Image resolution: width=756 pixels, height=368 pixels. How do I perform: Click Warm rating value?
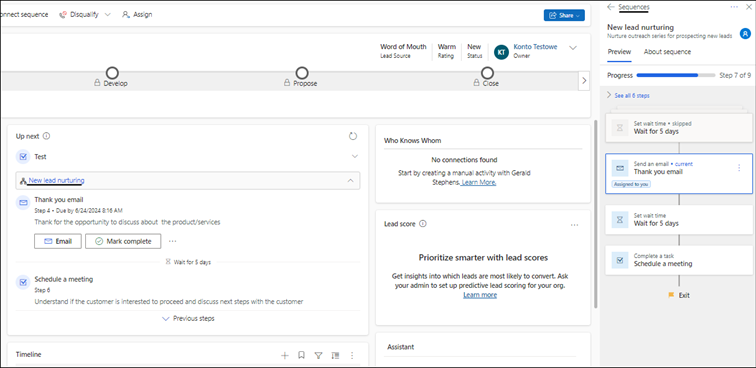click(446, 47)
